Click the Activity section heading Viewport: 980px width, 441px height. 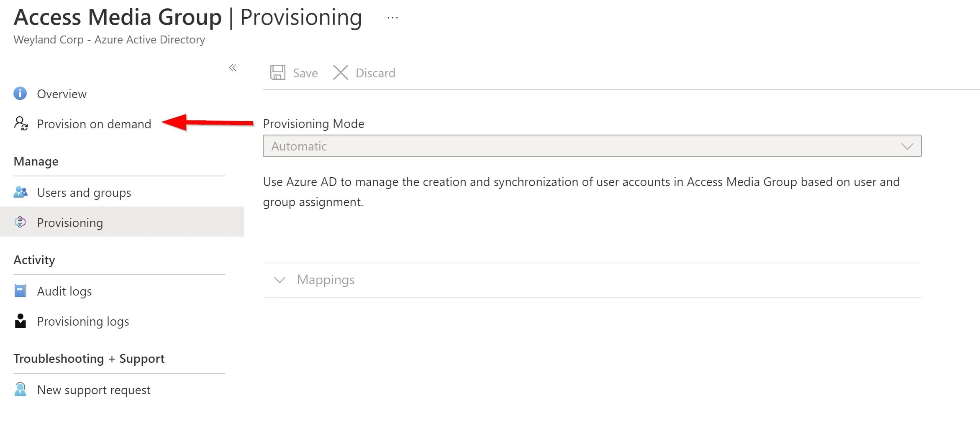click(34, 260)
